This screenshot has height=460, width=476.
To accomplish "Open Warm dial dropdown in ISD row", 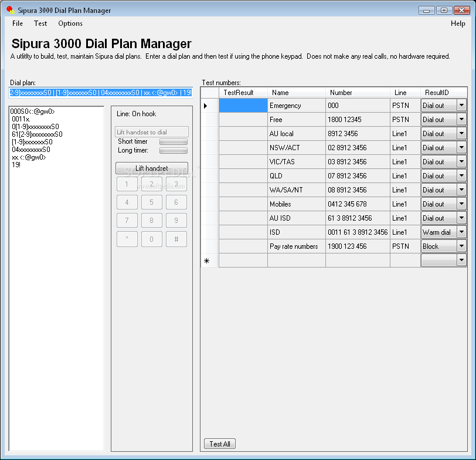I will point(461,232).
